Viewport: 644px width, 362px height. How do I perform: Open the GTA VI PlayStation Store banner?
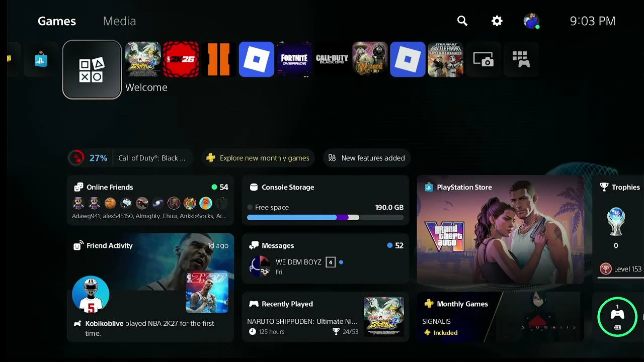pyautogui.click(x=501, y=229)
